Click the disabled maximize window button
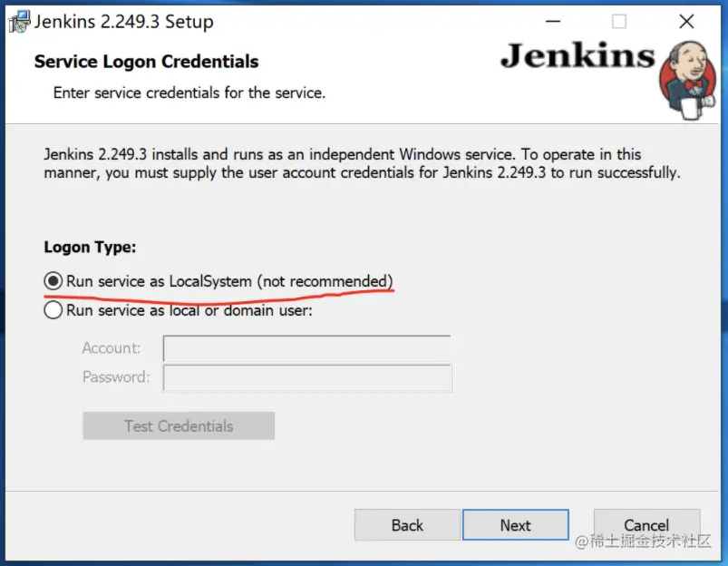This screenshot has height=566, width=728. tap(619, 22)
